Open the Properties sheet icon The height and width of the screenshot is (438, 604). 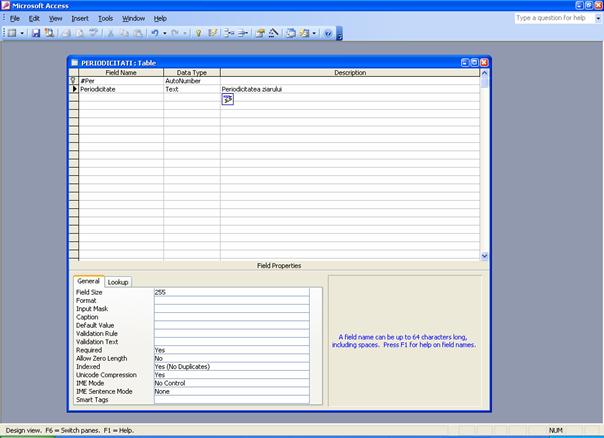click(x=260, y=33)
